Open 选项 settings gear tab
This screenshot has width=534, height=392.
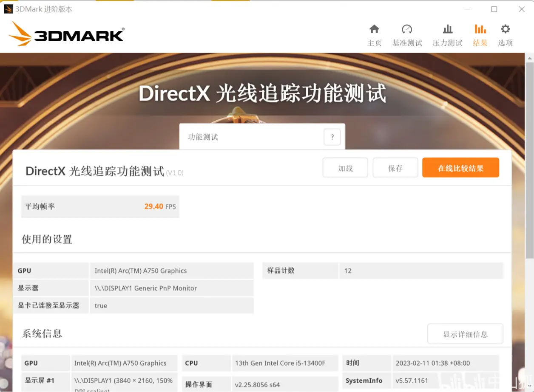point(505,35)
